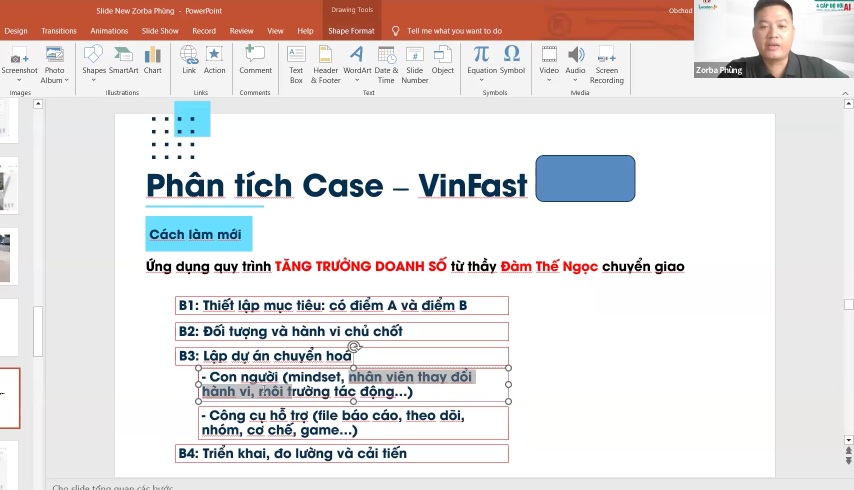Viewport: 854px width, 490px height.
Task: Click the Link icon
Action: pos(189,55)
